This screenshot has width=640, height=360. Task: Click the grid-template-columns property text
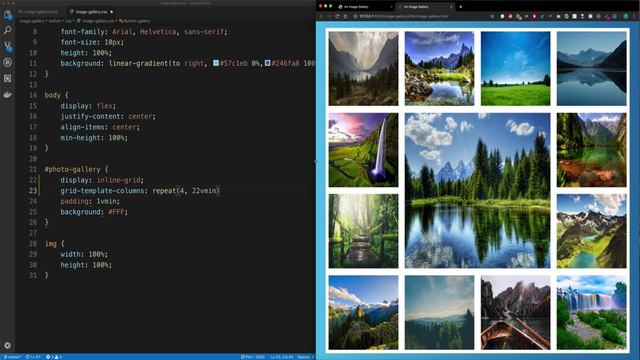coord(102,191)
